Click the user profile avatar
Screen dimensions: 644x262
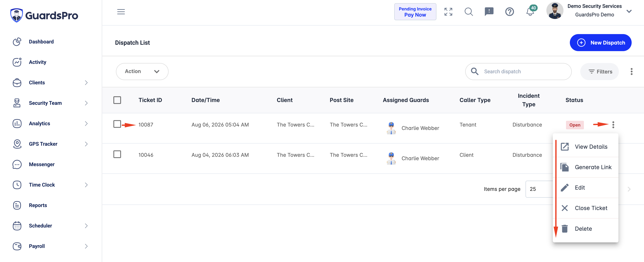tap(555, 10)
